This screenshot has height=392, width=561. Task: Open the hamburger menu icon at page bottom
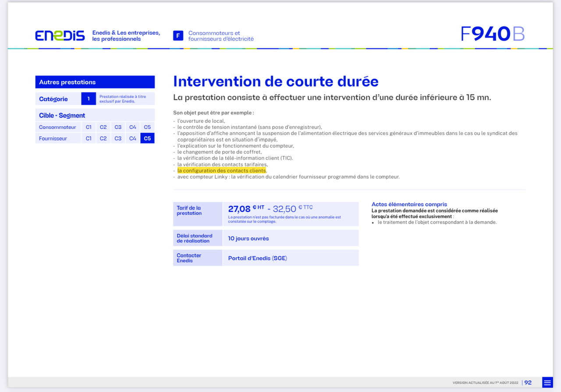click(x=547, y=382)
